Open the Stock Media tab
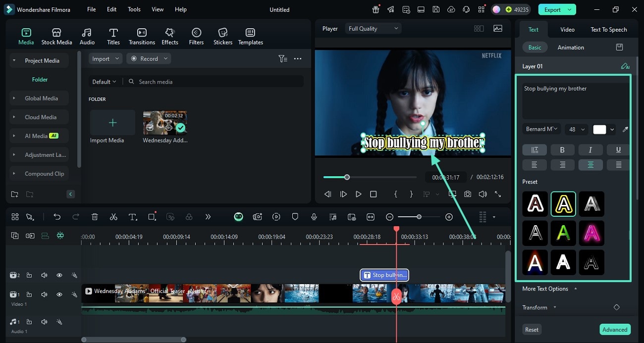 tap(56, 36)
